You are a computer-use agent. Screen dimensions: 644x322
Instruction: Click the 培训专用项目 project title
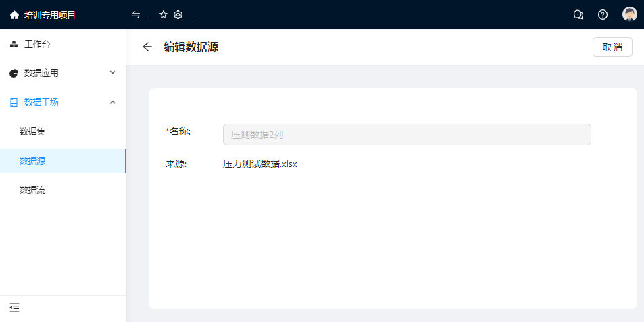49,14
